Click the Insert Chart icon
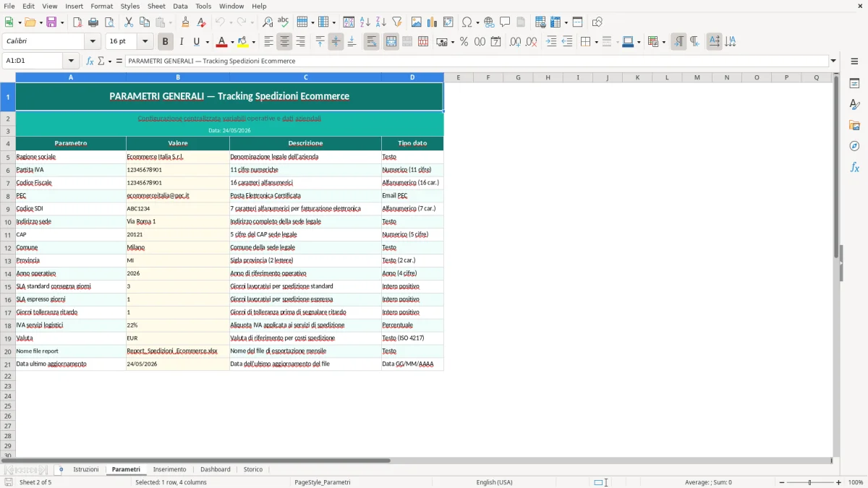Viewport: 868px width, 488px height. tap(433, 22)
